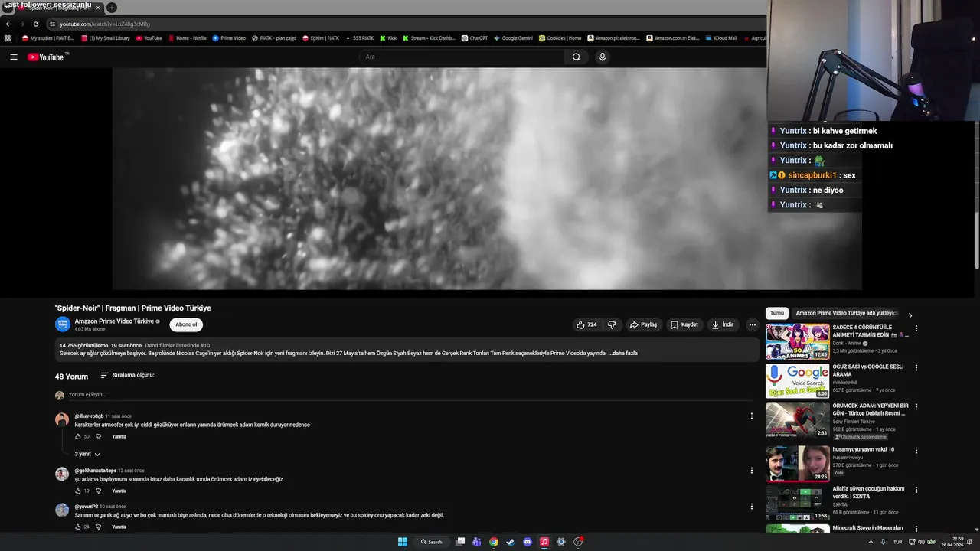The width and height of the screenshot is (980, 551).
Task: Open Windows taskbar Search box
Action: click(x=431, y=542)
